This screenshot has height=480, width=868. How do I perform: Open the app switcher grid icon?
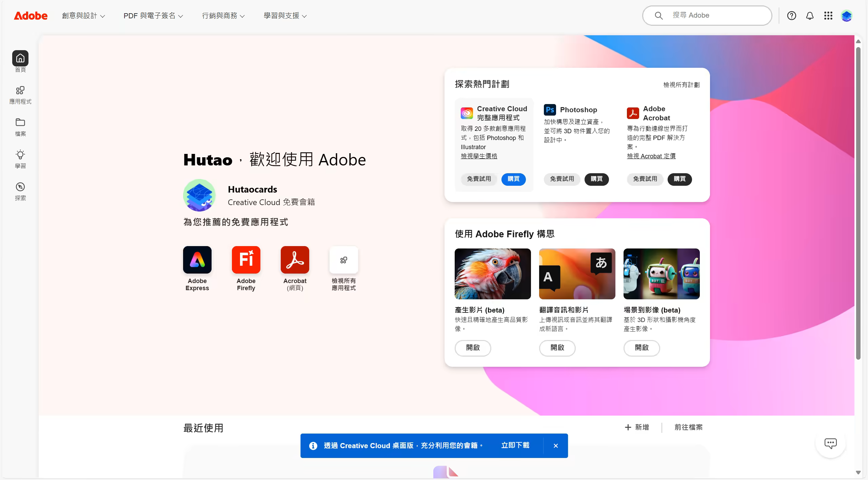coord(828,16)
